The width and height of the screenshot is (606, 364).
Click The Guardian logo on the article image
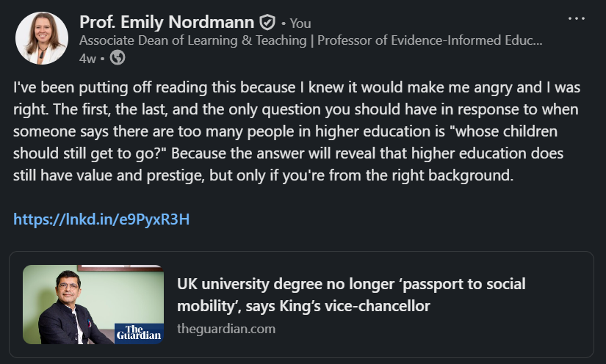point(138,331)
